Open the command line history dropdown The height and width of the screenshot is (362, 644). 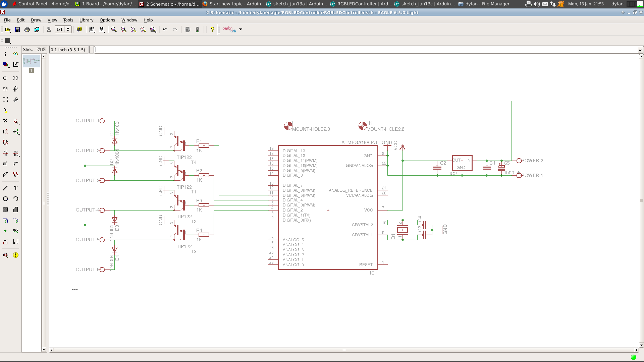(640, 50)
